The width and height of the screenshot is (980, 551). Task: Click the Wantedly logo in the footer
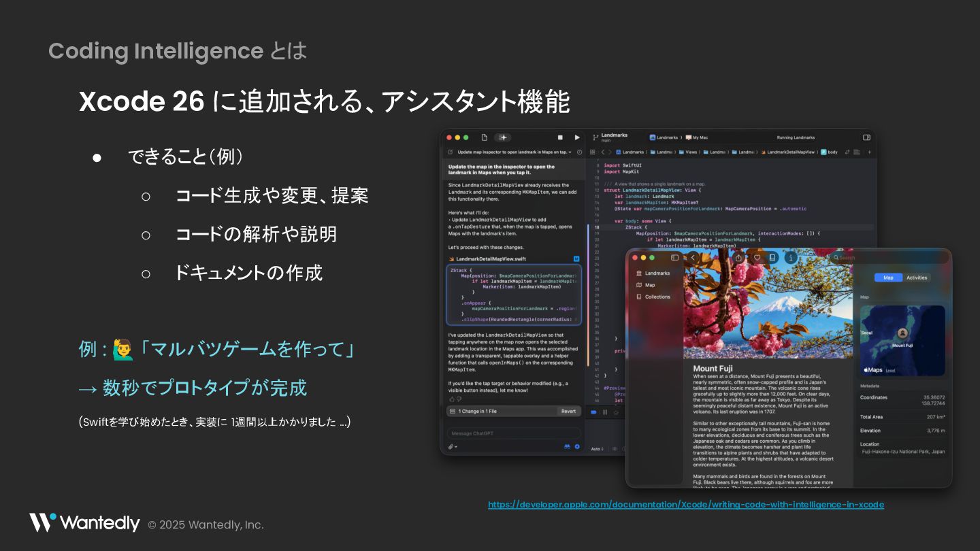[x=84, y=523]
